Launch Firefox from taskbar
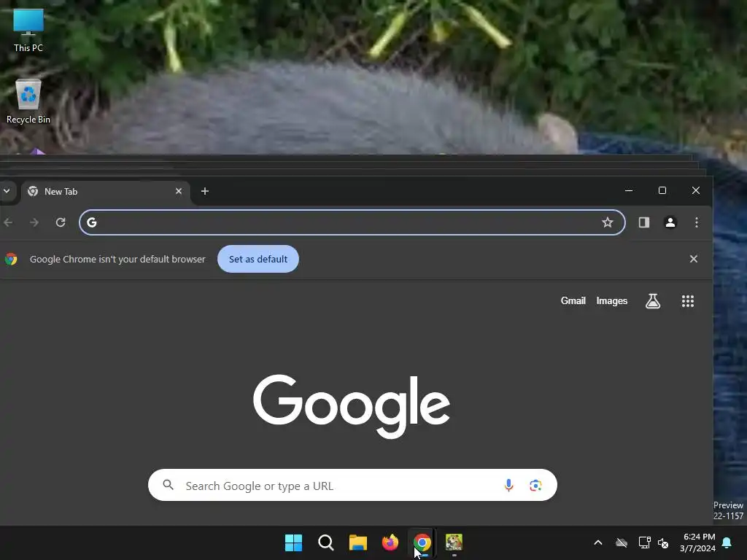Image resolution: width=747 pixels, height=560 pixels. click(x=390, y=542)
